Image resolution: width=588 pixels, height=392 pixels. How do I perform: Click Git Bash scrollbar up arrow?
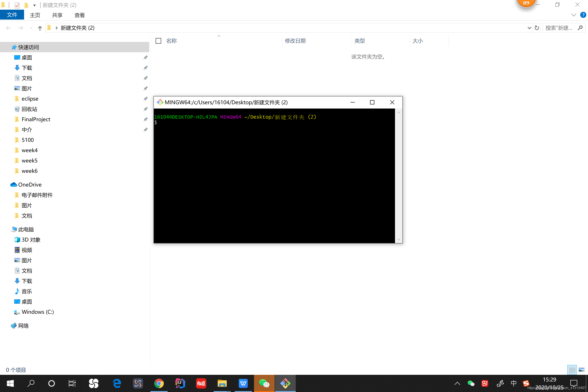click(399, 112)
